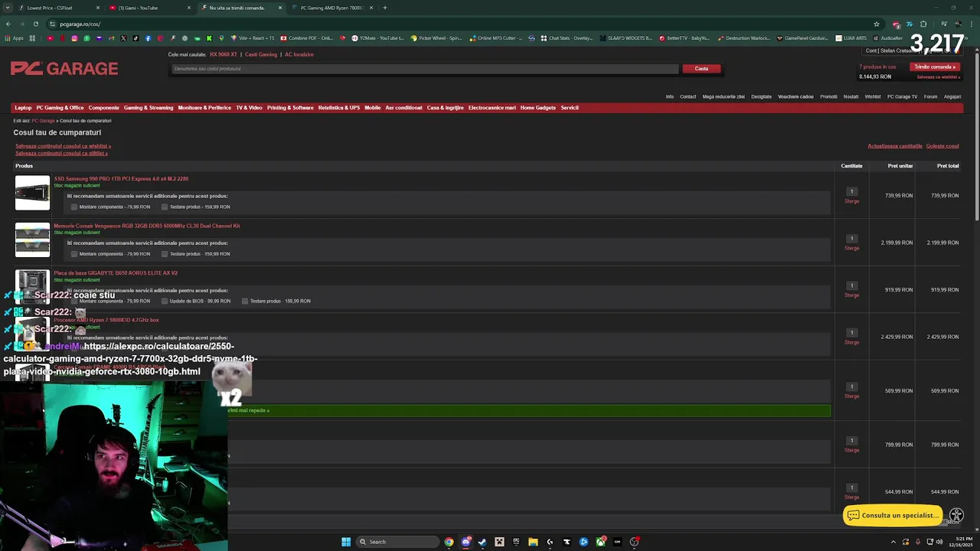The height and width of the screenshot is (551, 980).
Task: Check Testare produs for Samsung SSD
Action: click(x=165, y=207)
